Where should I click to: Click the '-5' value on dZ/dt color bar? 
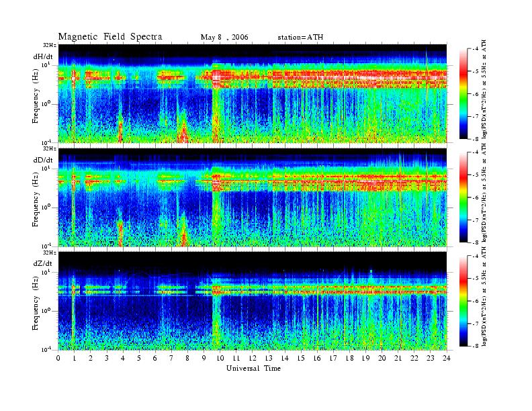pos(476,278)
